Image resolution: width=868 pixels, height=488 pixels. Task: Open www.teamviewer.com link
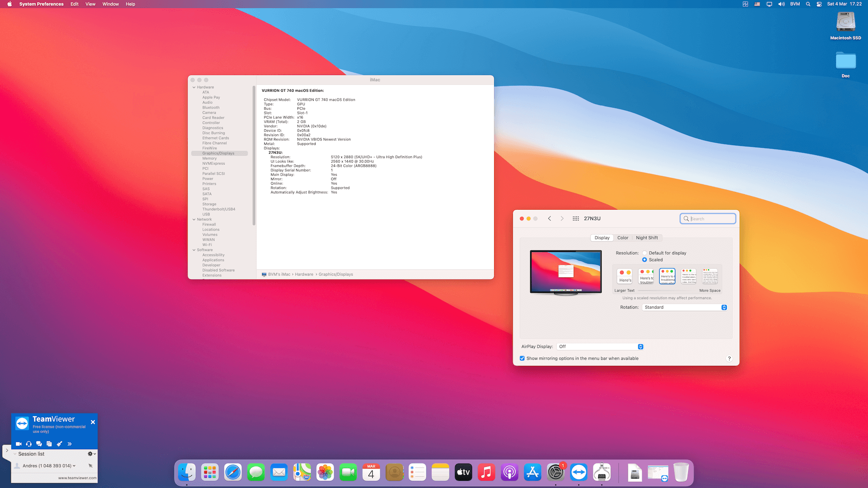(x=77, y=478)
